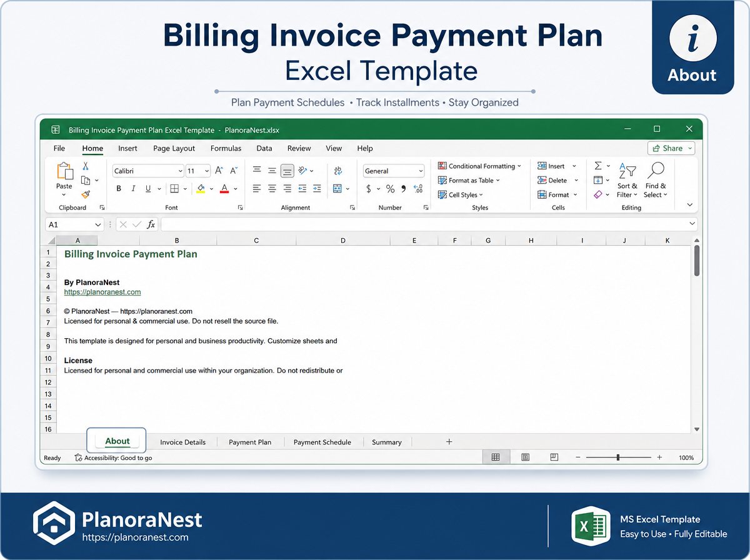Toggle Italic formatting
Screen dimensions: 750x560
coord(133,189)
